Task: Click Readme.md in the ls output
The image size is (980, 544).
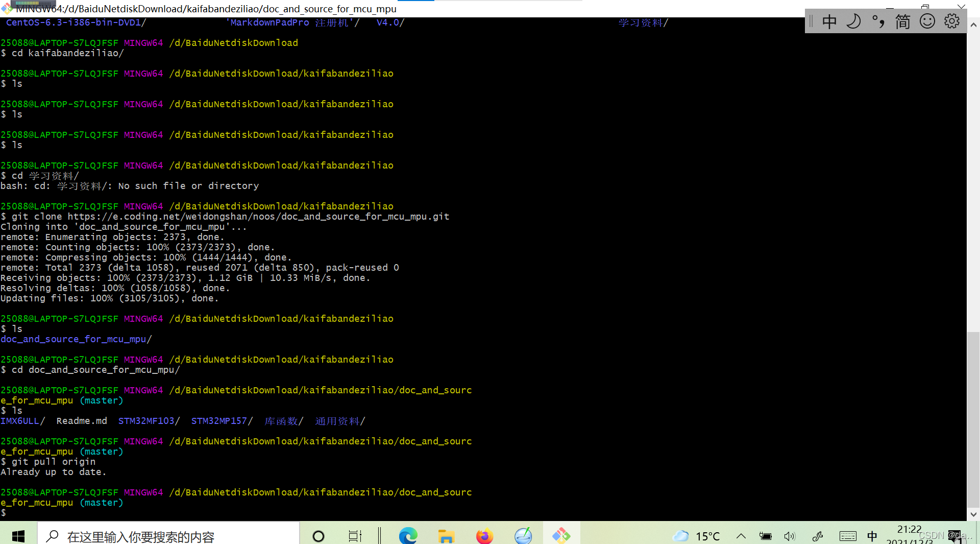Action: (x=82, y=421)
